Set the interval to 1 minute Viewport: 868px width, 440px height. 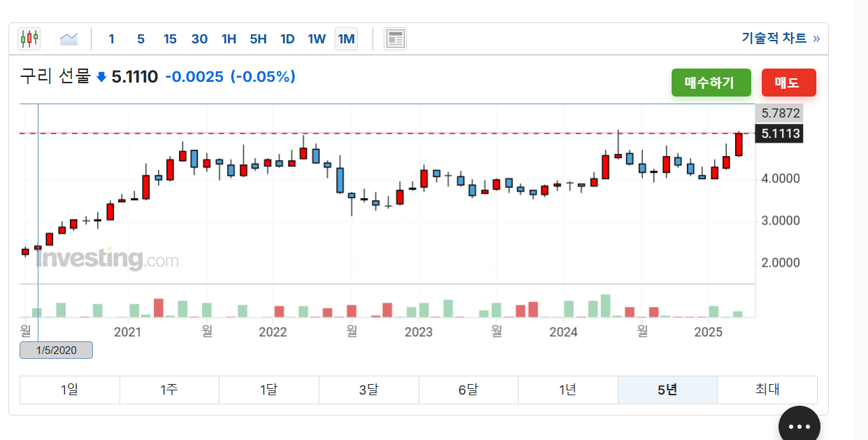[111, 38]
